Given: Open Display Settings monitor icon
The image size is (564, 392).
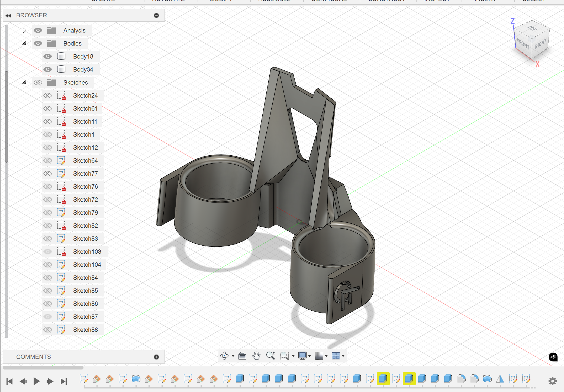Looking at the screenshot, I should tap(302, 356).
